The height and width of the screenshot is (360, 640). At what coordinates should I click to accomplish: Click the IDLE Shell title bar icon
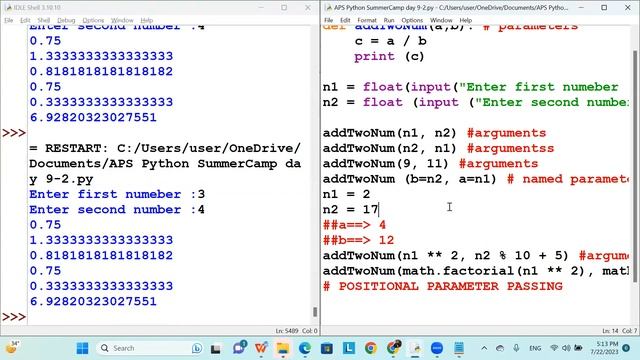tap(8, 8)
